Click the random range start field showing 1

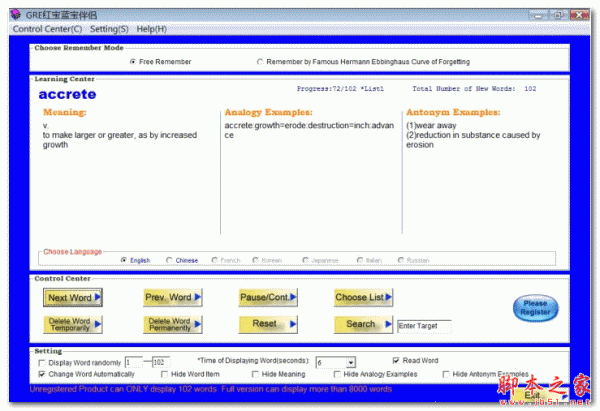click(134, 362)
